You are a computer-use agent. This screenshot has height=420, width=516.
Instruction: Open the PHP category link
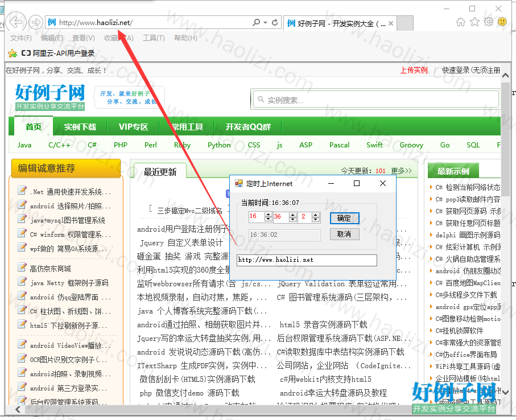coord(121,145)
